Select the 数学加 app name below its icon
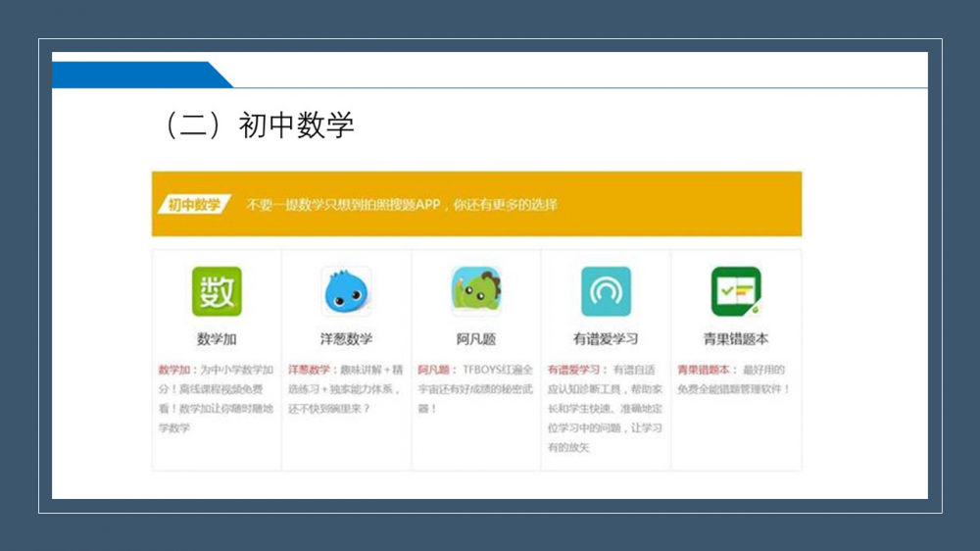Screen dimensions: 980x551 217,339
